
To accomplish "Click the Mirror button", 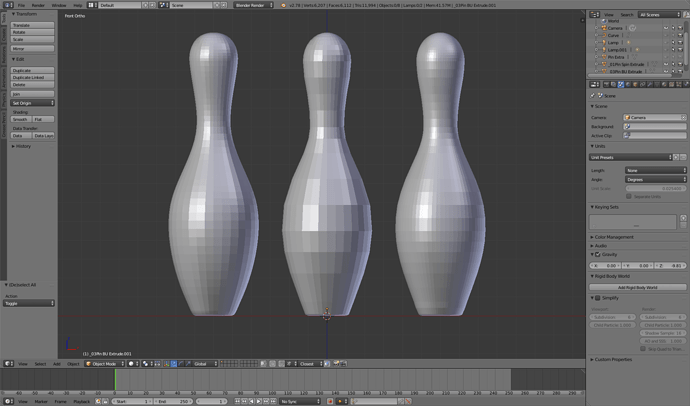I will tap(33, 48).
